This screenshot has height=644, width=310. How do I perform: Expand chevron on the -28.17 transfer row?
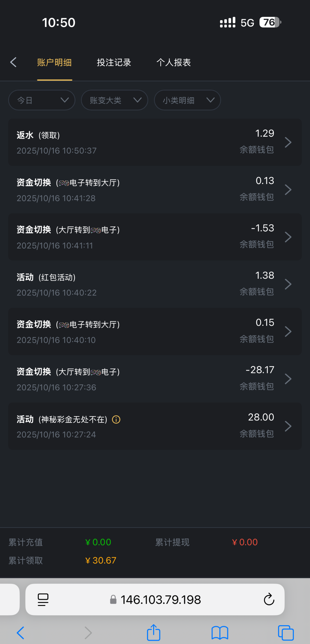[288, 379]
